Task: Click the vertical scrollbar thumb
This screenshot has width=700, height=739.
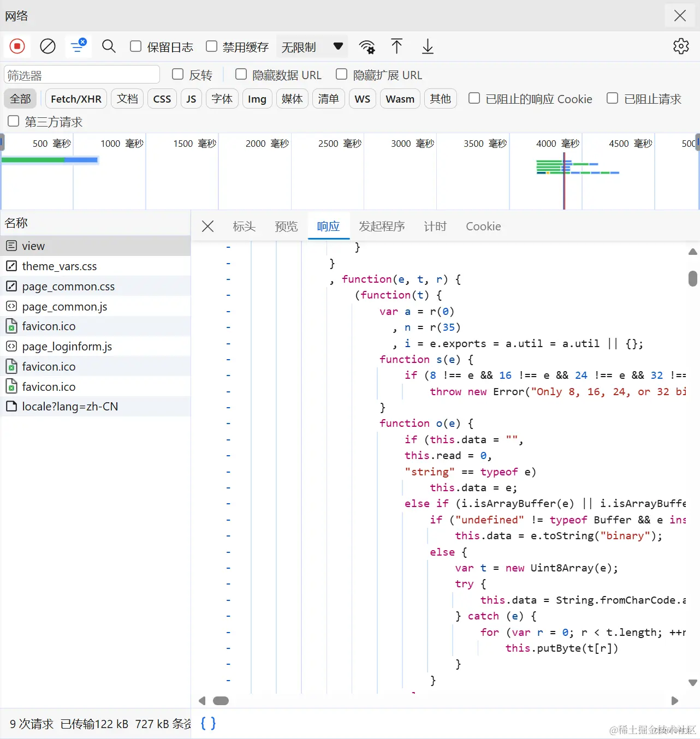Action: pos(693,278)
